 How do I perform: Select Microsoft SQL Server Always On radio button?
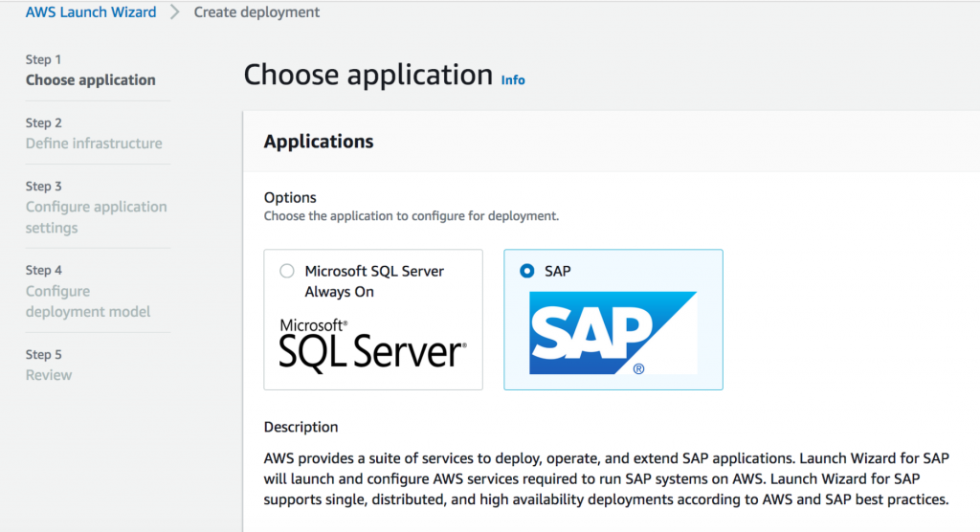pos(286,271)
